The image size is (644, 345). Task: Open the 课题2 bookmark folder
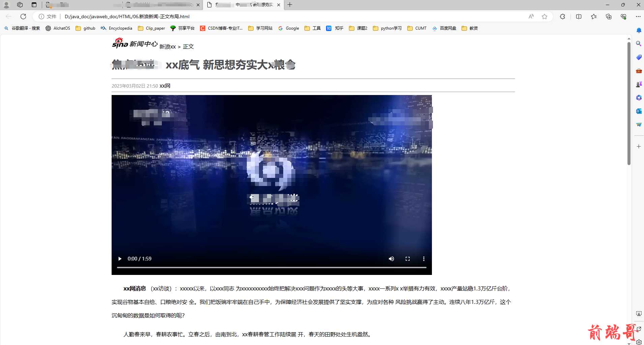tap(358, 28)
